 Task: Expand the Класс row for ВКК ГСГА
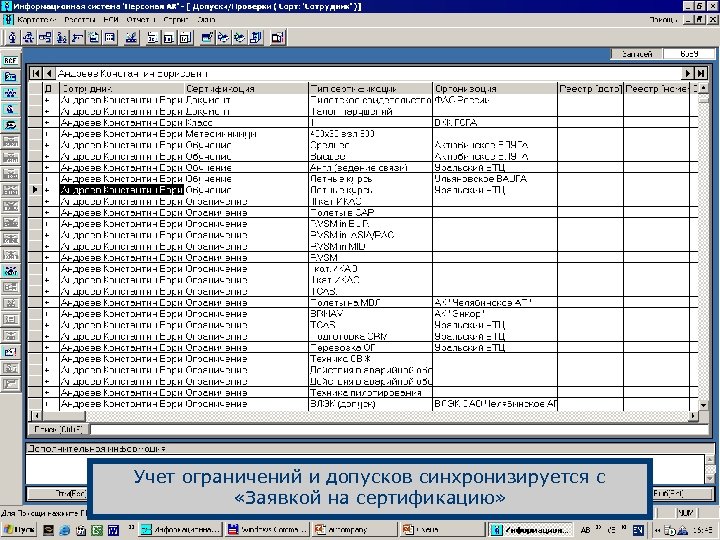pos(47,123)
